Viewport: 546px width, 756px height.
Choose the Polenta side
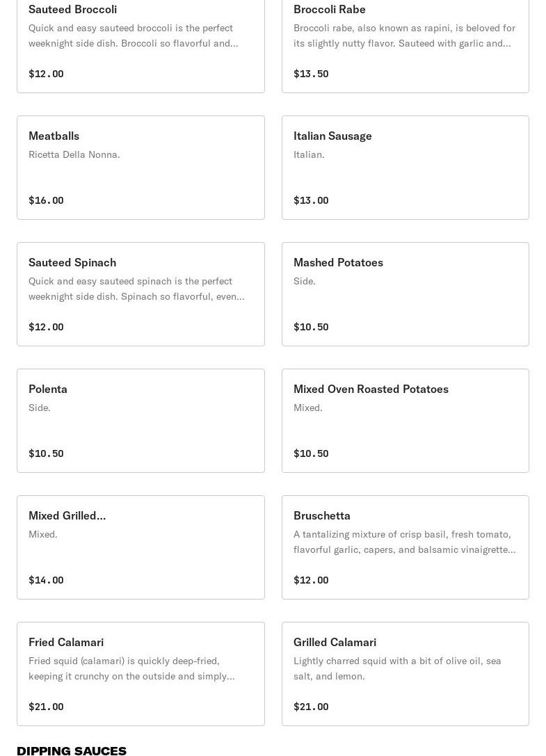pyautogui.click(x=140, y=421)
